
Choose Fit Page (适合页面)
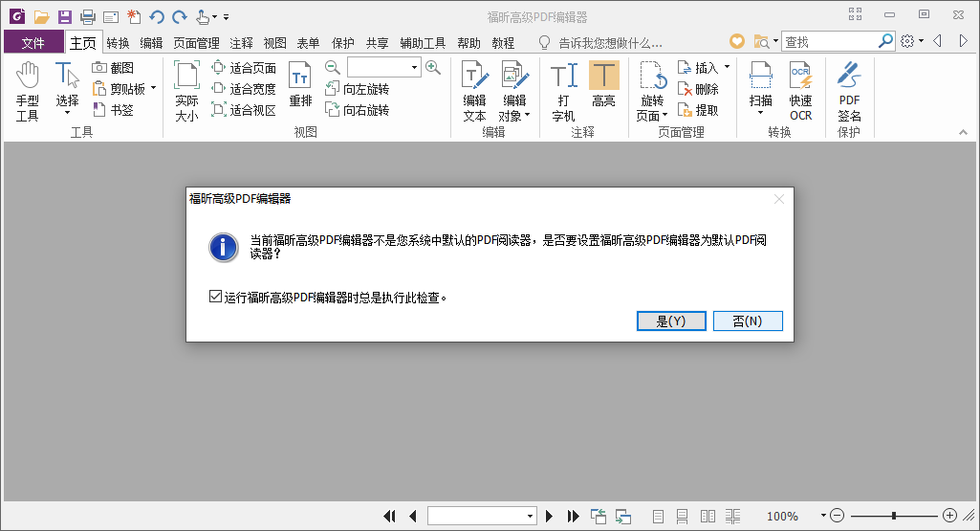point(244,68)
